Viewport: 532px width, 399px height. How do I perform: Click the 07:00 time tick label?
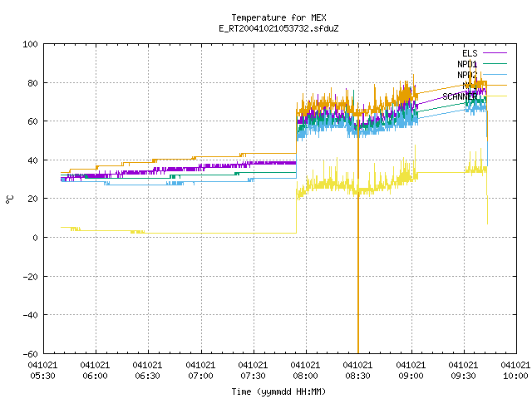(x=200, y=376)
